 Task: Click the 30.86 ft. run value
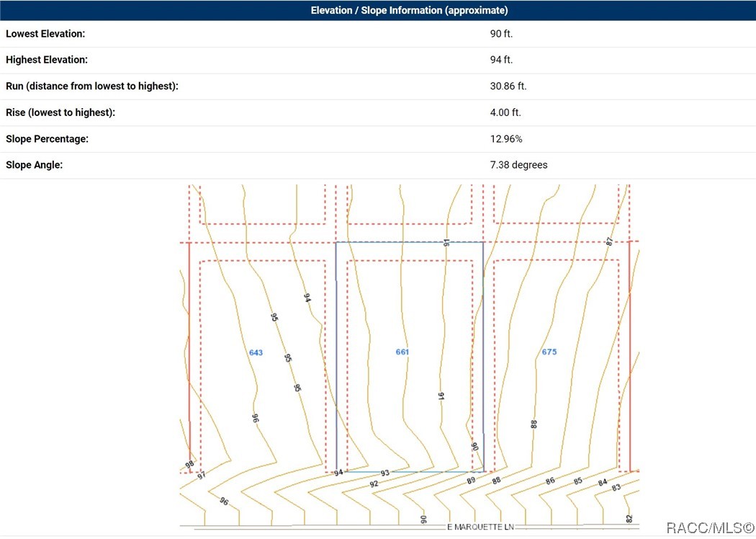508,86
